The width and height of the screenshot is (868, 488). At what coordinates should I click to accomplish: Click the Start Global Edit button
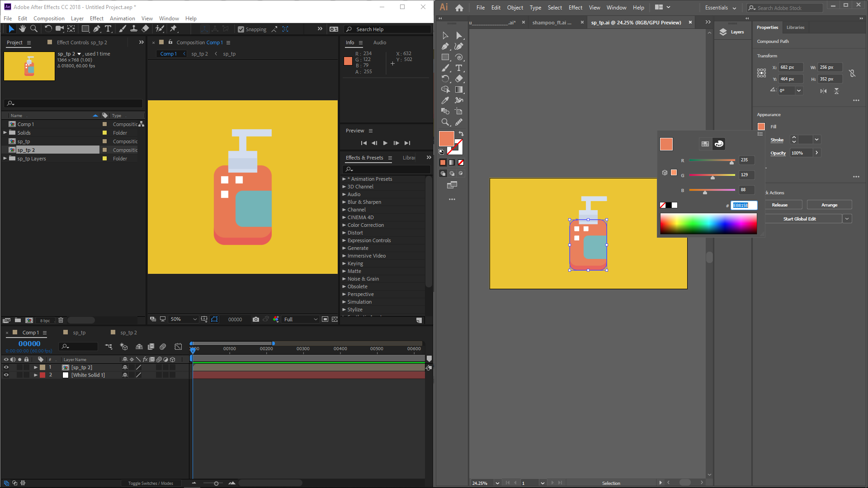799,219
